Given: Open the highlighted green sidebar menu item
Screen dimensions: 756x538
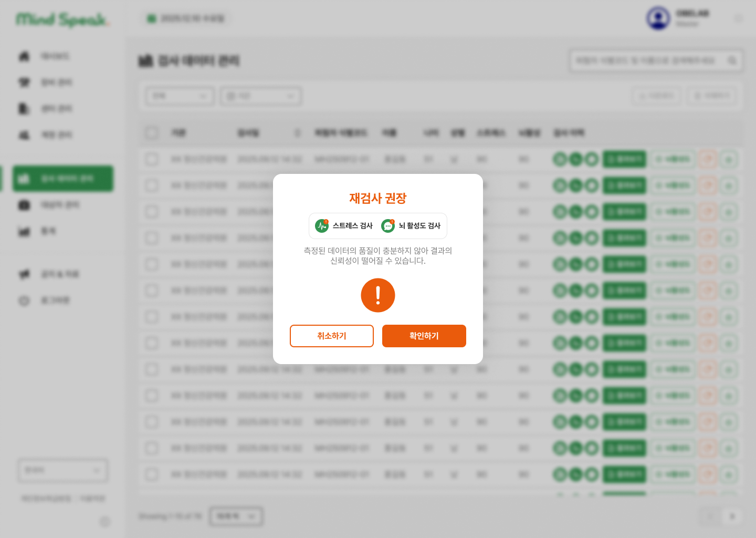Looking at the screenshot, I should tap(63, 179).
